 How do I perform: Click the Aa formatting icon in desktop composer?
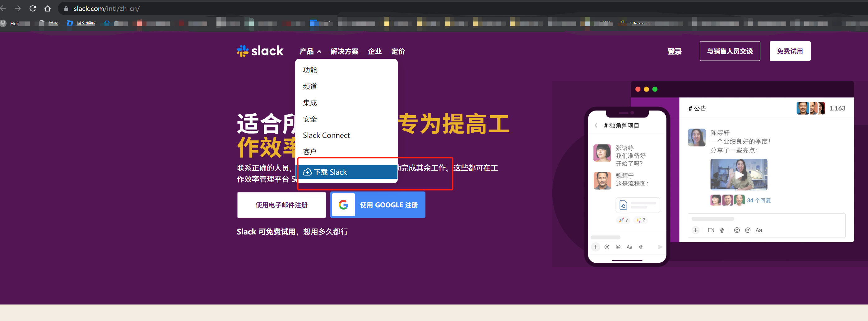point(759,230)
